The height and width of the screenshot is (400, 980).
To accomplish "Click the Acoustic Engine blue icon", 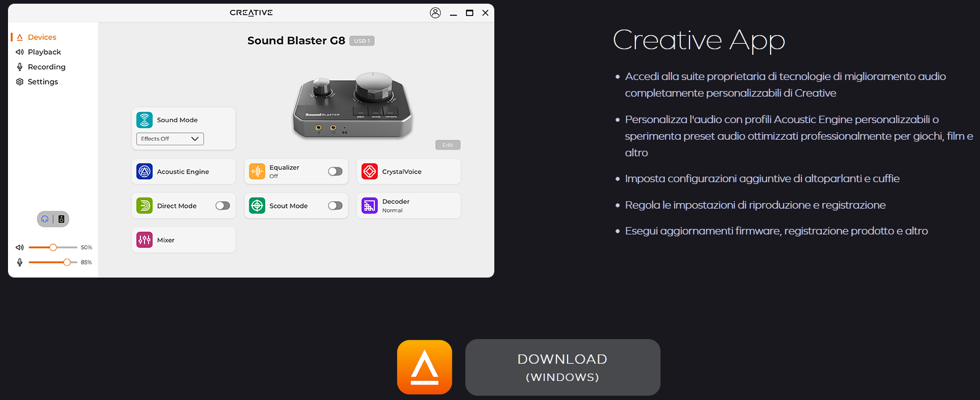I will pyautogui.click(x=145, y=171).
